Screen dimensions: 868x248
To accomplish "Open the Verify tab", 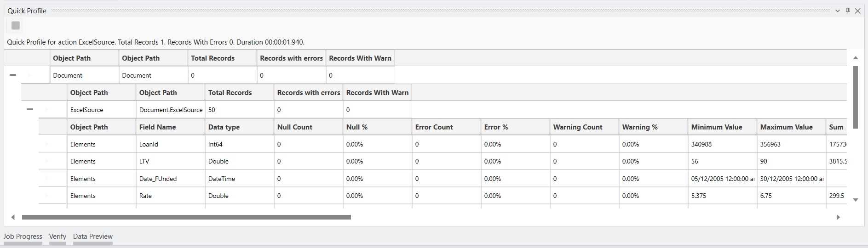I will tap(57, 237).
